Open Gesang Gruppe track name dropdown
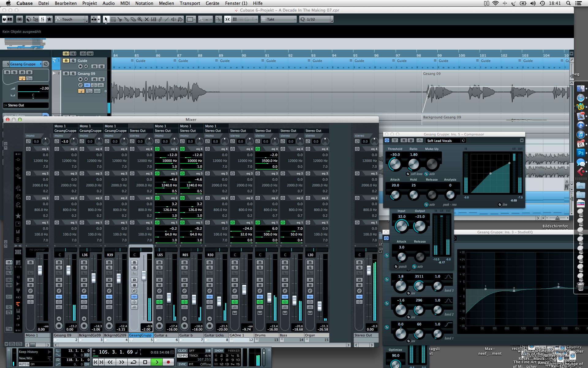588x368 pixels. (x=26, y=64)
